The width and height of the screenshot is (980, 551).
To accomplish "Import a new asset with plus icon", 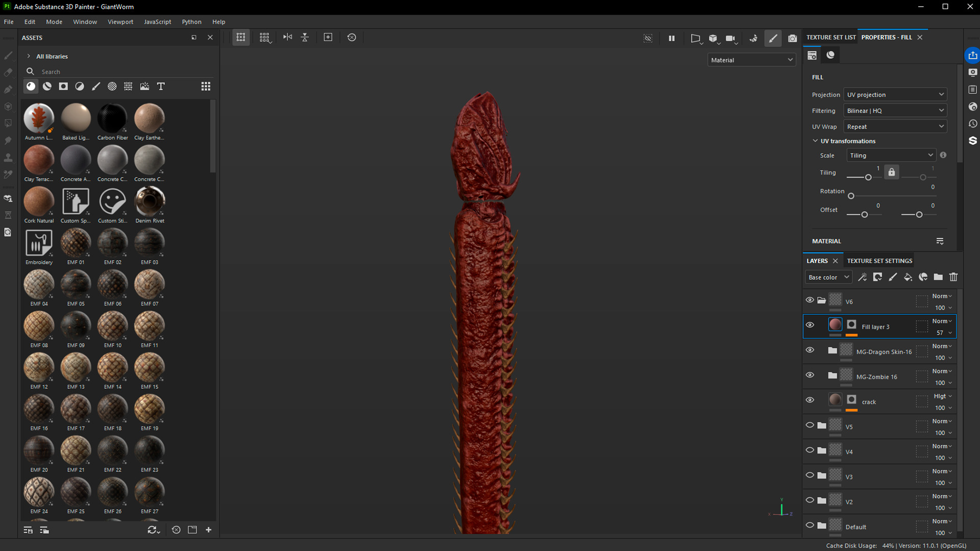I will pos(209,530).
